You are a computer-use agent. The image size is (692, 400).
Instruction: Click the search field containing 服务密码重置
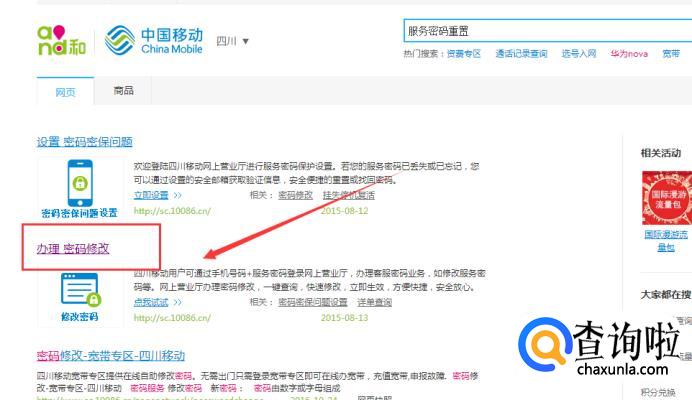click(x=548, y=31)
